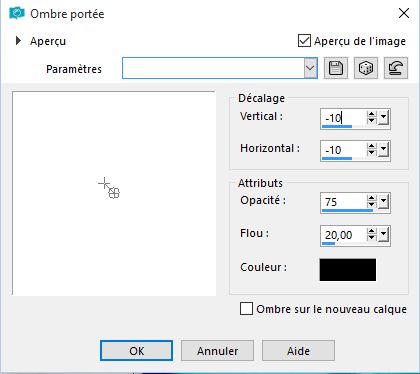
Task: Open help with Aide button
Action: [x=298, y=351]
